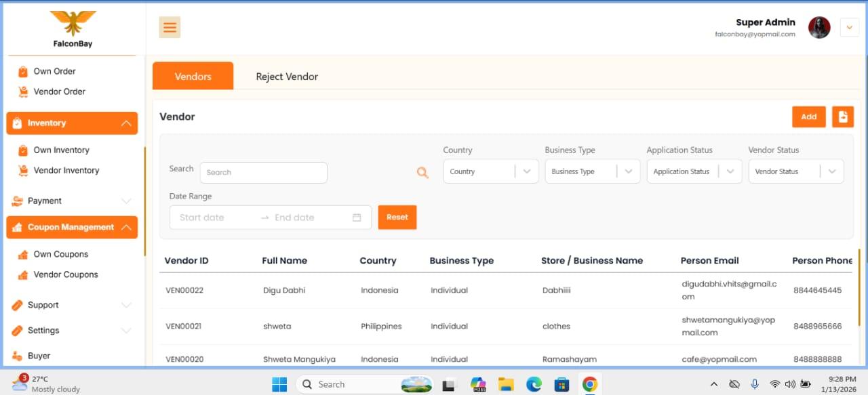Switch to the Reject Vendor tab

[x=287, y=77]
